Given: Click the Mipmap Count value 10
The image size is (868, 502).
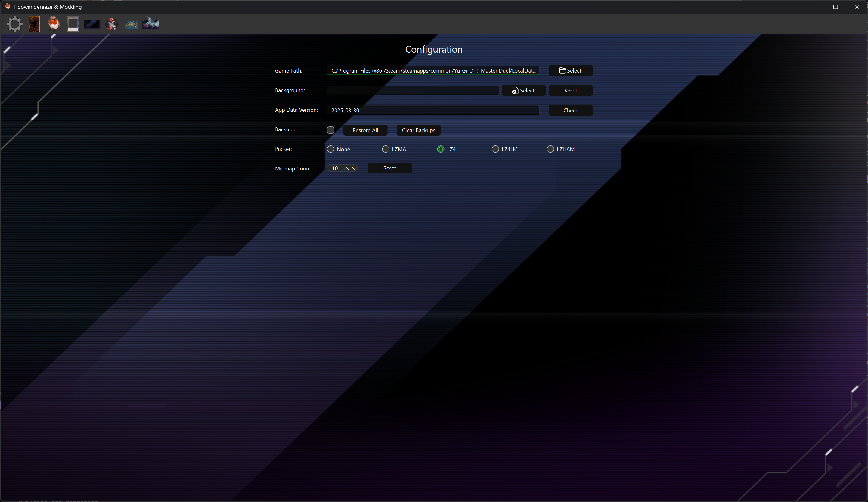Looking at the screenshot, I should pyautogui.click(x=335, y=168).
